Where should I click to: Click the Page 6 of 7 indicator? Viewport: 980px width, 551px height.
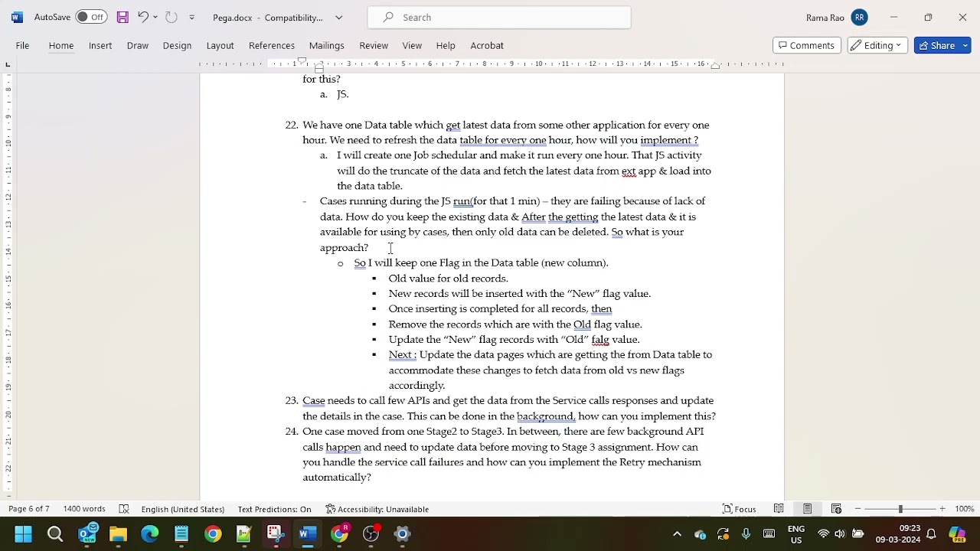(29, 509)
